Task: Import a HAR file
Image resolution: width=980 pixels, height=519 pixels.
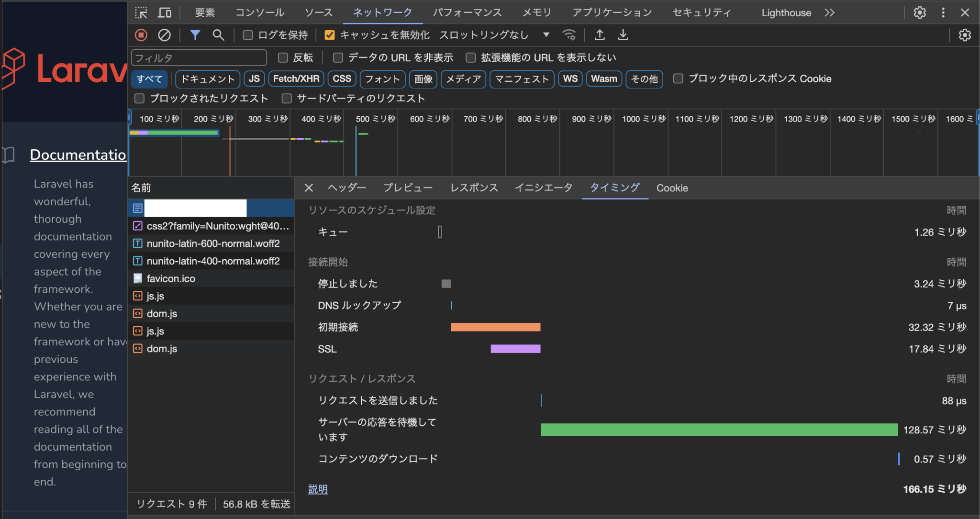Action: [x=599, y=34]
